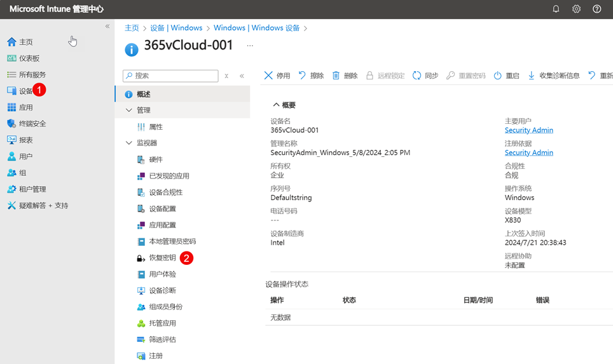Click serial number Defaultstring value
This screenshot has width=613, height=364.
point(291,198)
